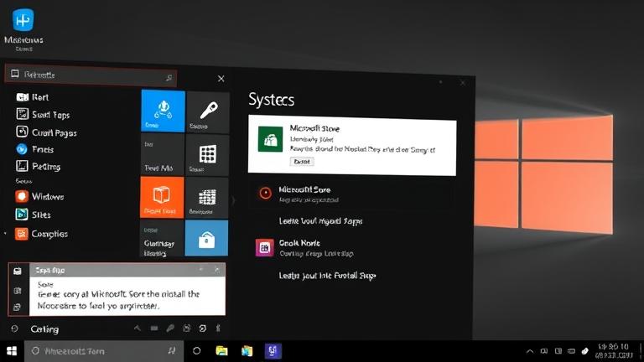Click the battery-shaped icon in the system tray
This screenshot has width=644, height=362.
click(x=571, y=351)
